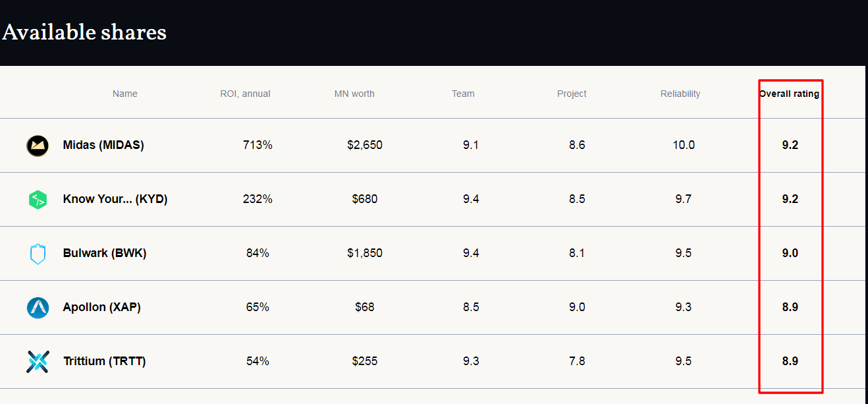The width and height of the screenshot is (868, 404).
Task: Sort by the Name column header
Action: tap(125, 94)
